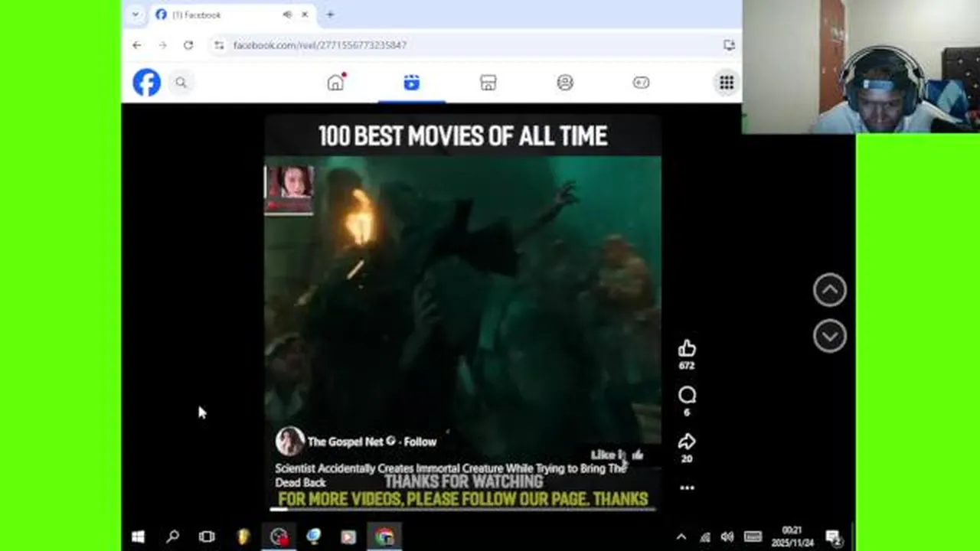Open the Marketplace tab
The image size is (980, 551).
[488, 83]
